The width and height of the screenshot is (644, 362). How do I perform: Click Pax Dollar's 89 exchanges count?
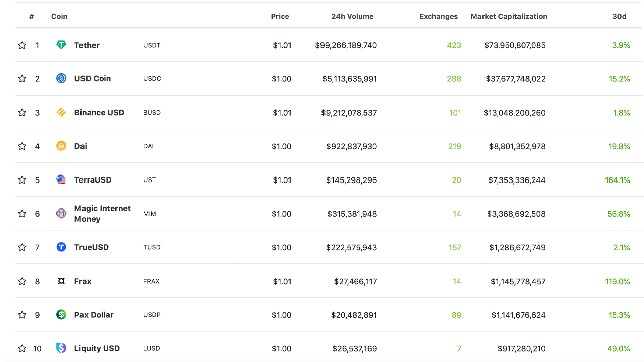coord(456,315)
